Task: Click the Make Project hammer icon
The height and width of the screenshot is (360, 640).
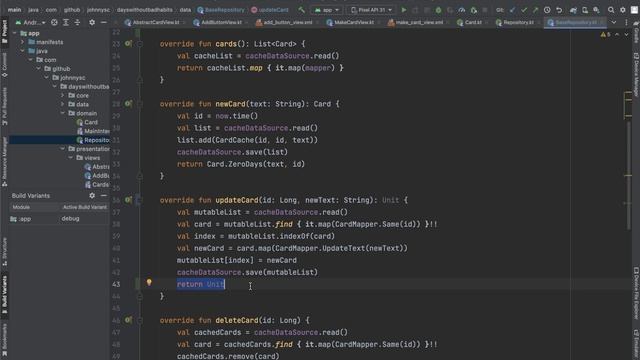Action: point(302,10)
